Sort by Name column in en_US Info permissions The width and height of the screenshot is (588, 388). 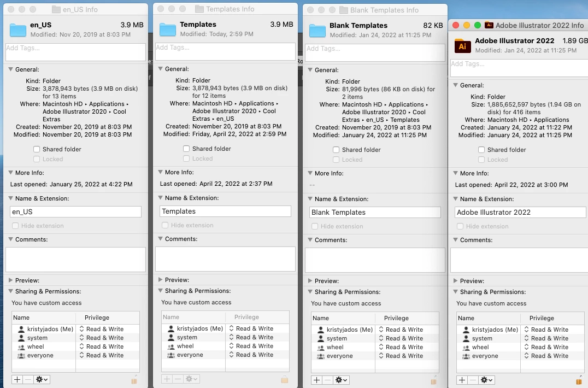coord(44,318)
